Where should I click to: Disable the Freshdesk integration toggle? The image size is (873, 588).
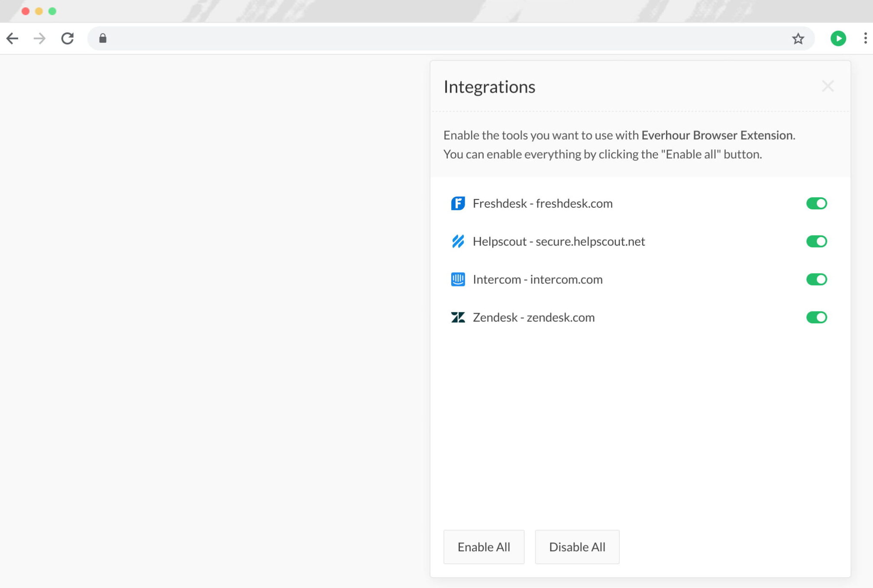pyautogui.click(x=817, y=203)
